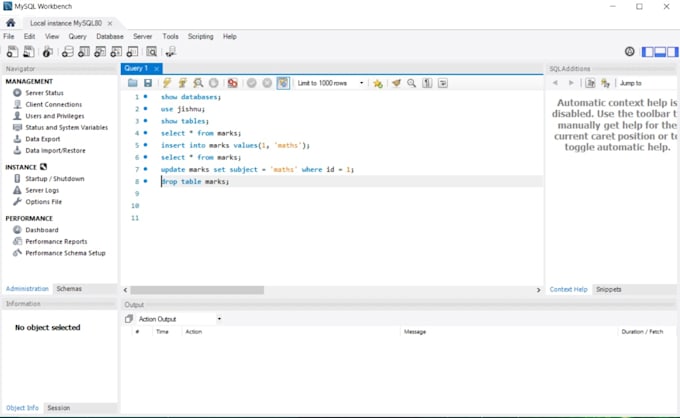Create new table icon in main toolbar
Viewport: 680px width, 418px height.
pyautogui.click(x=84, y=52)
